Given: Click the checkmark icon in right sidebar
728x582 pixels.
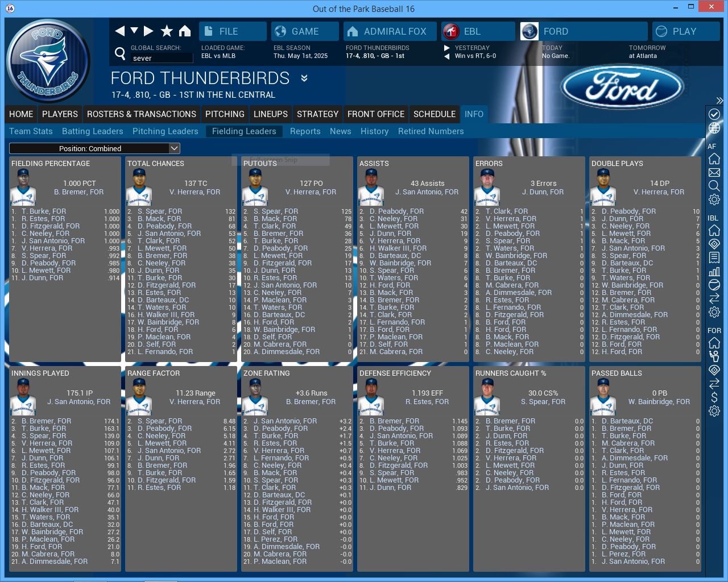Looking at the screenshot, I should click(x=714, y=114).
